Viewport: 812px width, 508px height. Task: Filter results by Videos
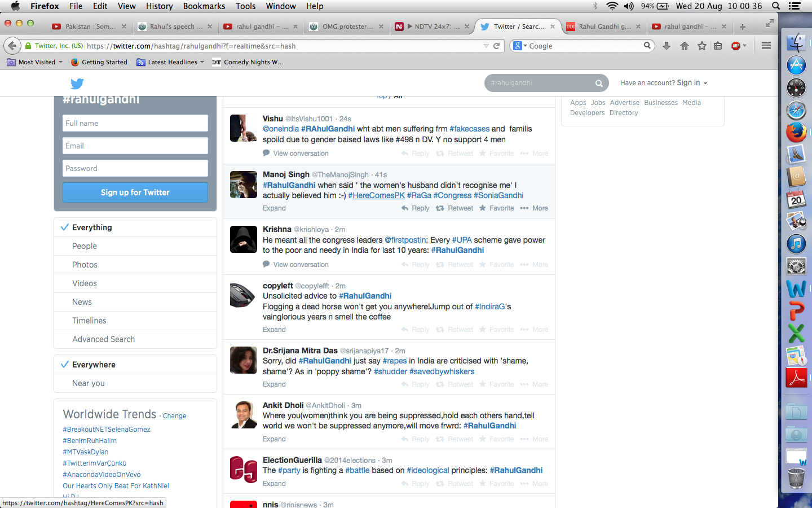click(135, 283)
